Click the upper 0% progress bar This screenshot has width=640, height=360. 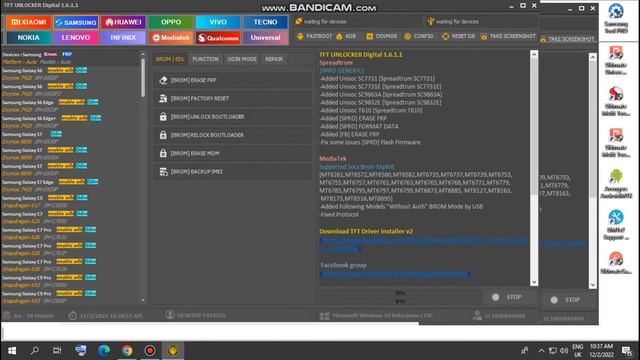(x=400, y=293)
